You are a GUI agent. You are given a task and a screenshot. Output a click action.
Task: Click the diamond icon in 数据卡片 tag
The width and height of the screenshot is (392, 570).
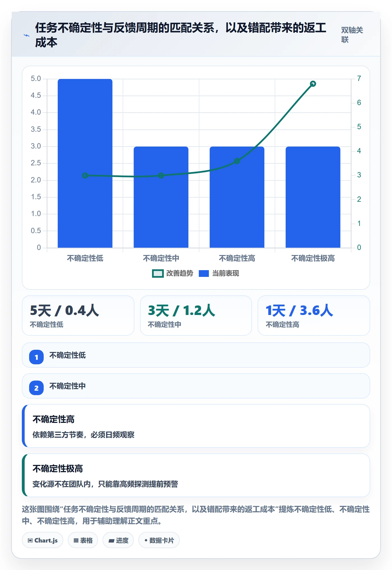click(146, 540)
